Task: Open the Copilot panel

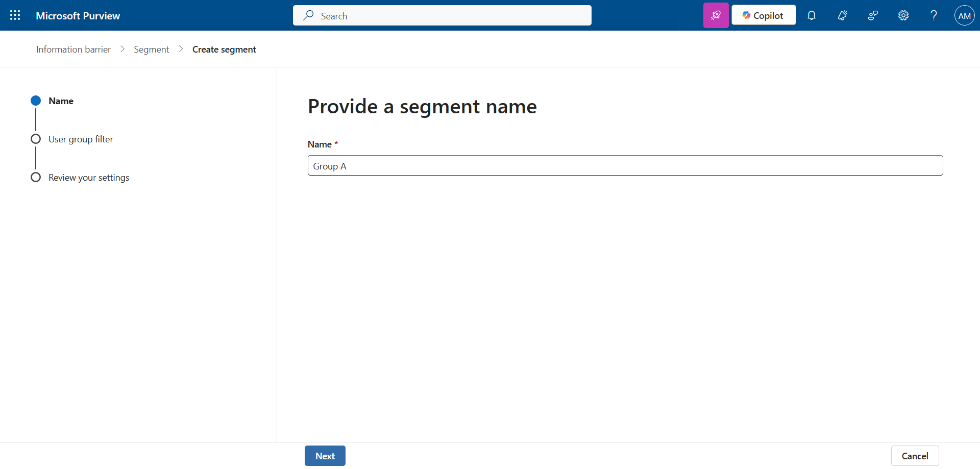Action: click(763, 15)
